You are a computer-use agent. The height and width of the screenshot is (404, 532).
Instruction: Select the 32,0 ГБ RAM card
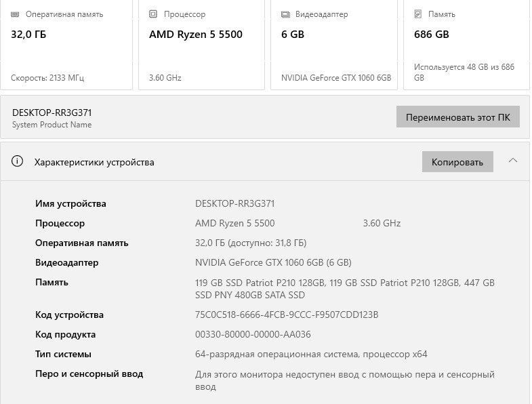(66, 45)
